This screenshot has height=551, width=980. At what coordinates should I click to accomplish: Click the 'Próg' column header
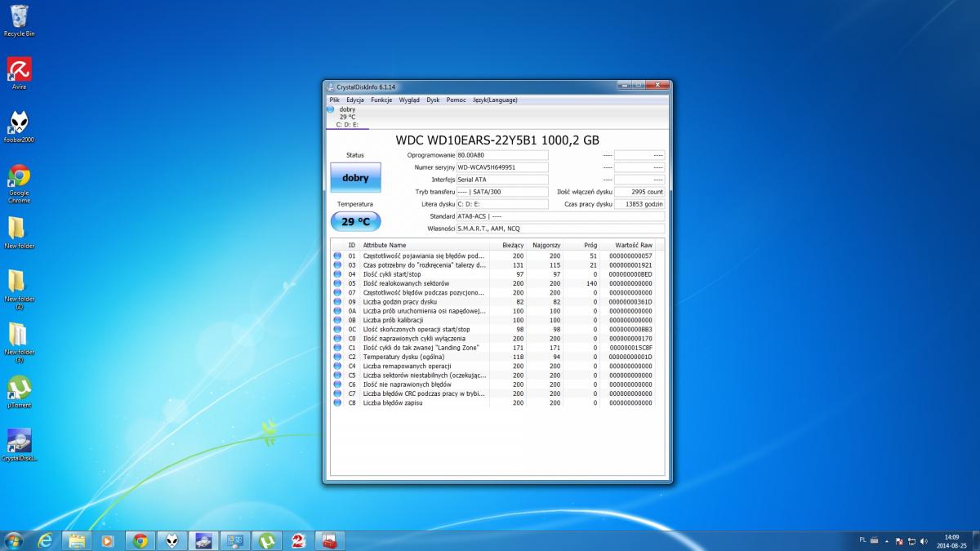coord(583,245)
